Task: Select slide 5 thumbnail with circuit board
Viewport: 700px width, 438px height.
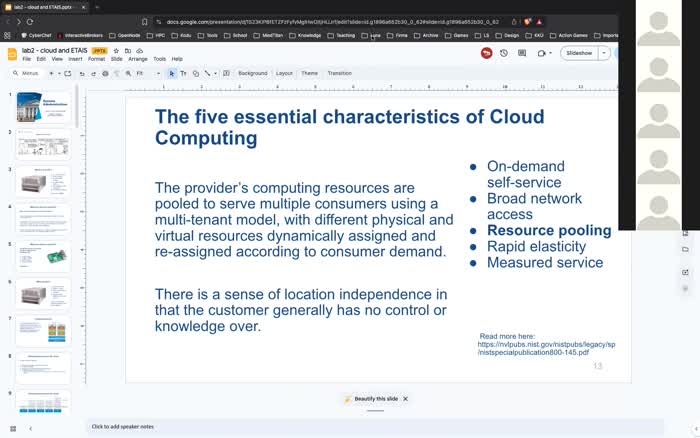Action: [x=43, y=257]
